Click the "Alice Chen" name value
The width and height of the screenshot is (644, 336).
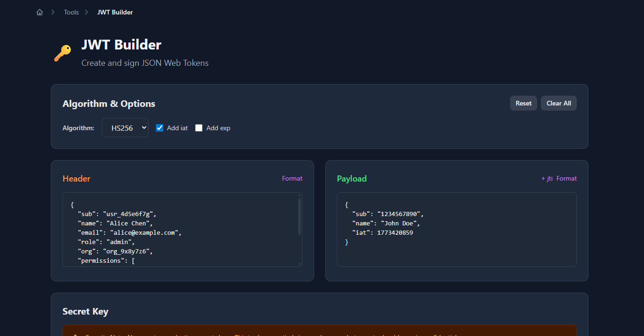(x=129, y=223)
